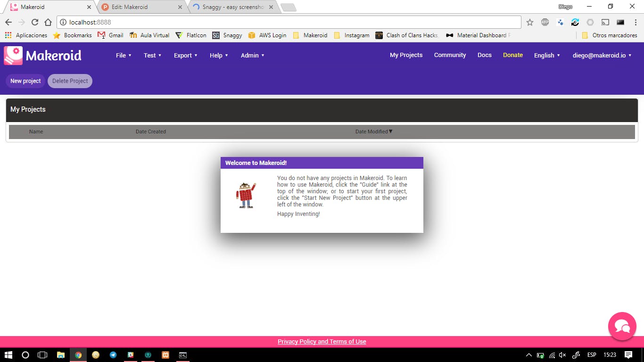The width and height of the screenshot is (644, 362).
Task: Click the blue and black circular arrows extension
Action: coord(575,22)
